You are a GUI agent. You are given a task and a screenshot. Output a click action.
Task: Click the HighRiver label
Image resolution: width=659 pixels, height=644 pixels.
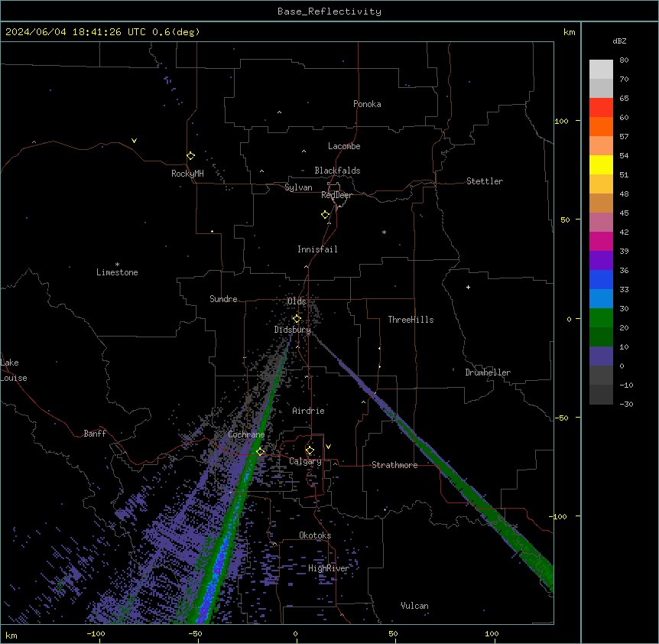pyautogui.click(x=329, y=568)
